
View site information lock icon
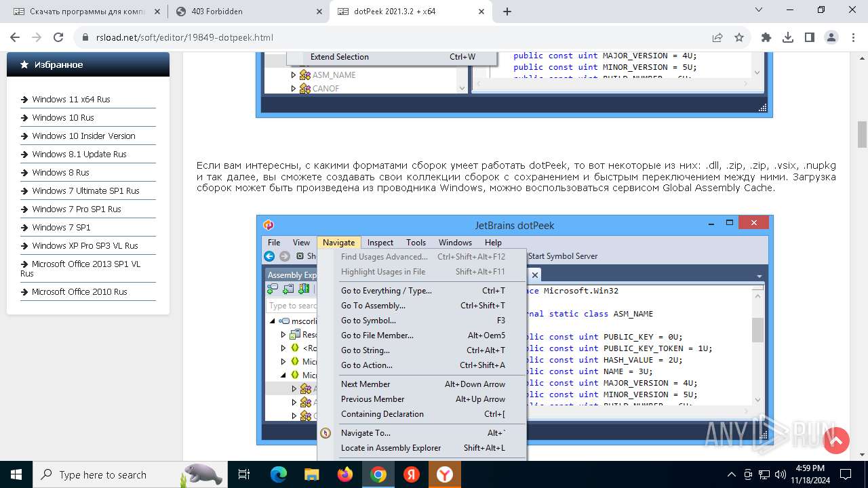[85, 37]
